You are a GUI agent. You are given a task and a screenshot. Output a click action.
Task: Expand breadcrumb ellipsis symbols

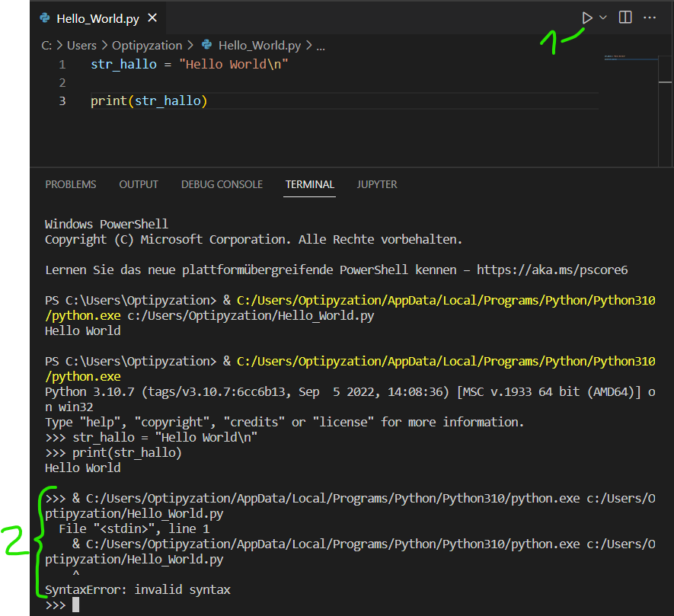pyautogui.click(x=321, y=47)
